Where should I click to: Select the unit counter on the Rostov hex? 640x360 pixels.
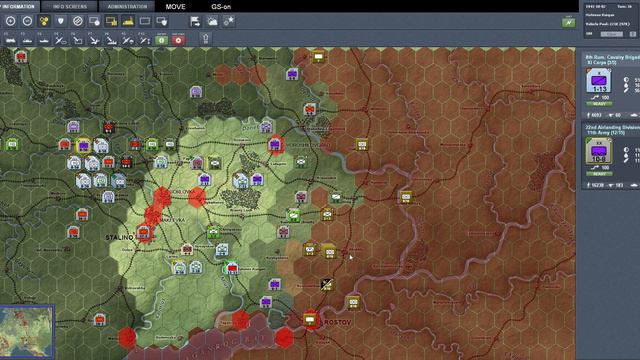(x=310, y=319)
